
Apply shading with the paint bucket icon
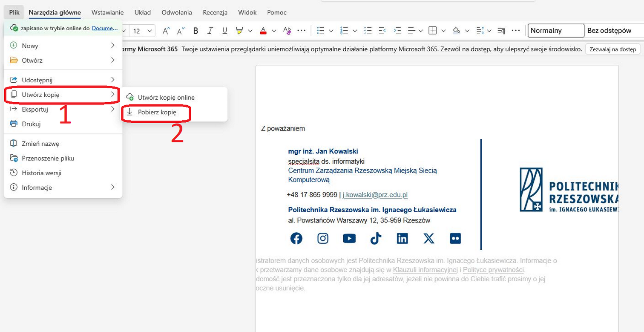pyautogui.click(x=457, y=31)
